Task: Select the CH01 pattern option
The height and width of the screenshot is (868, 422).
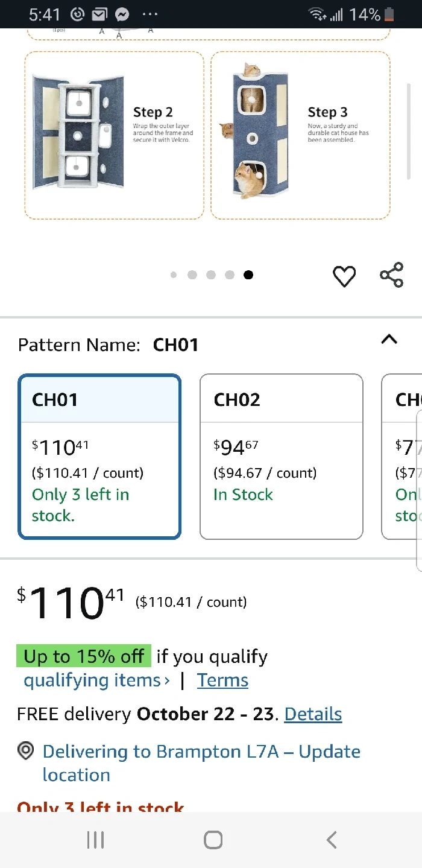Action: pyautogui.click(x=99, y=456)
